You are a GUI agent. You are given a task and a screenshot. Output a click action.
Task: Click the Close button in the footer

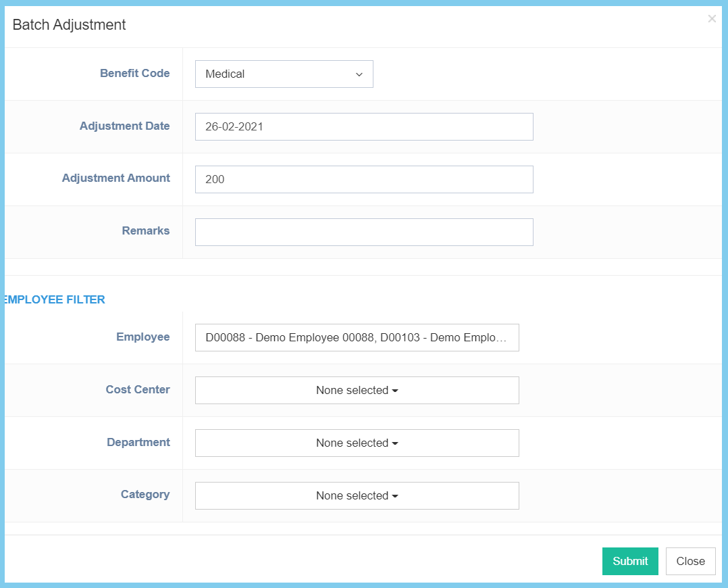pyautogui.click(x=690, y=562)
